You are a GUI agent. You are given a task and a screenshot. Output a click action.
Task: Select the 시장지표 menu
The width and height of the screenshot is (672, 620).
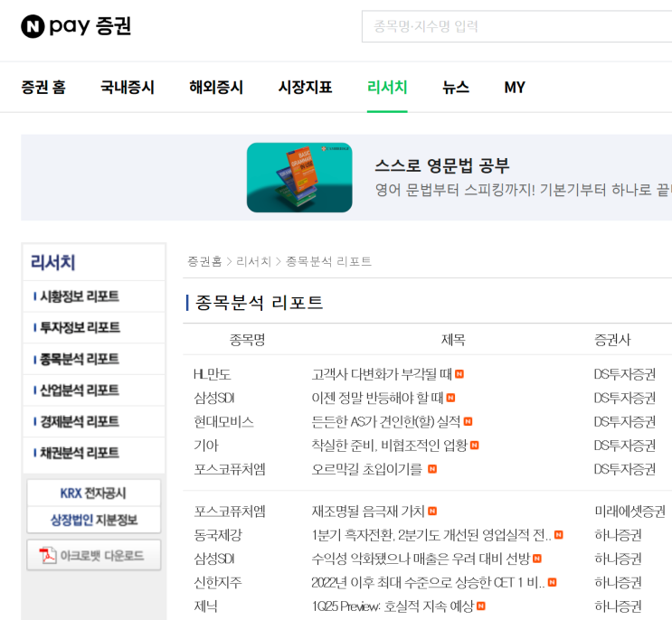point(305,88)
